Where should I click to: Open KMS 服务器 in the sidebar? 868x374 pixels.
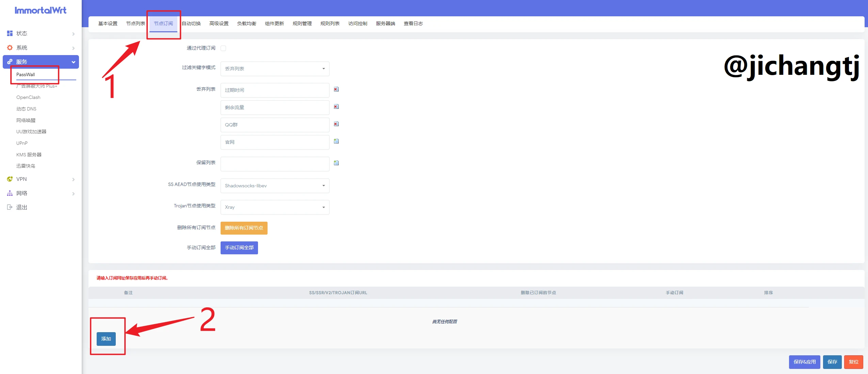click(x=29, y=155)
